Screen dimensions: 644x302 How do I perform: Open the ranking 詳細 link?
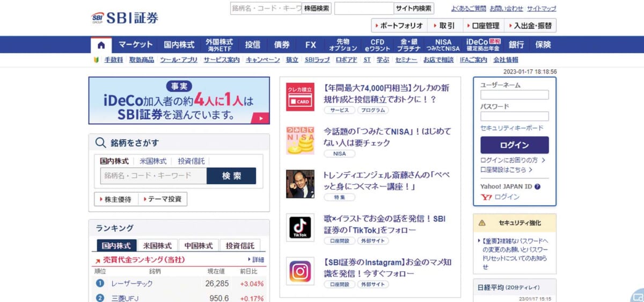tap(257, 260)
